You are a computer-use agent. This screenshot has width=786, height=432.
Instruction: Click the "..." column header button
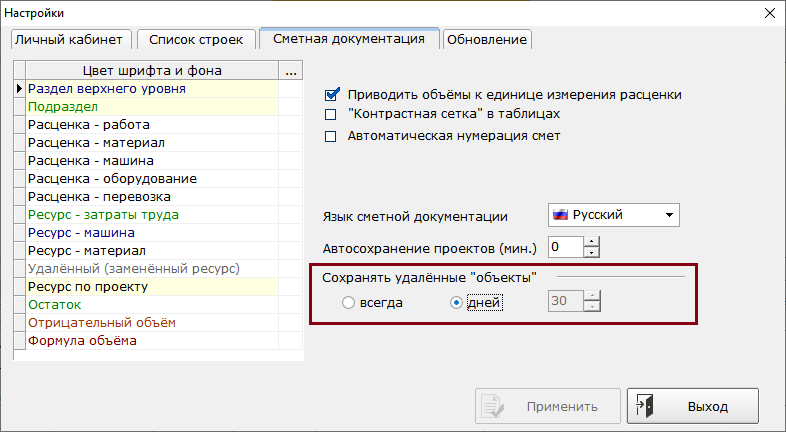click(x=291, y=71)
